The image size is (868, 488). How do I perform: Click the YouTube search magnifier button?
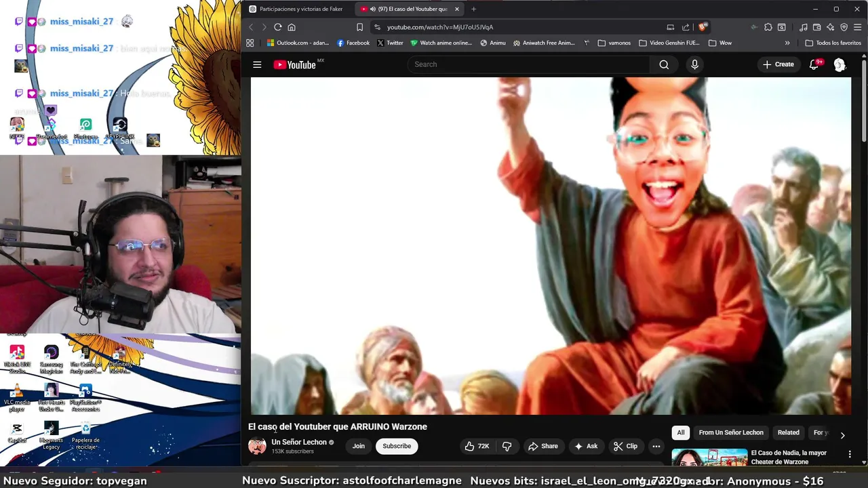tap(664, 64)
